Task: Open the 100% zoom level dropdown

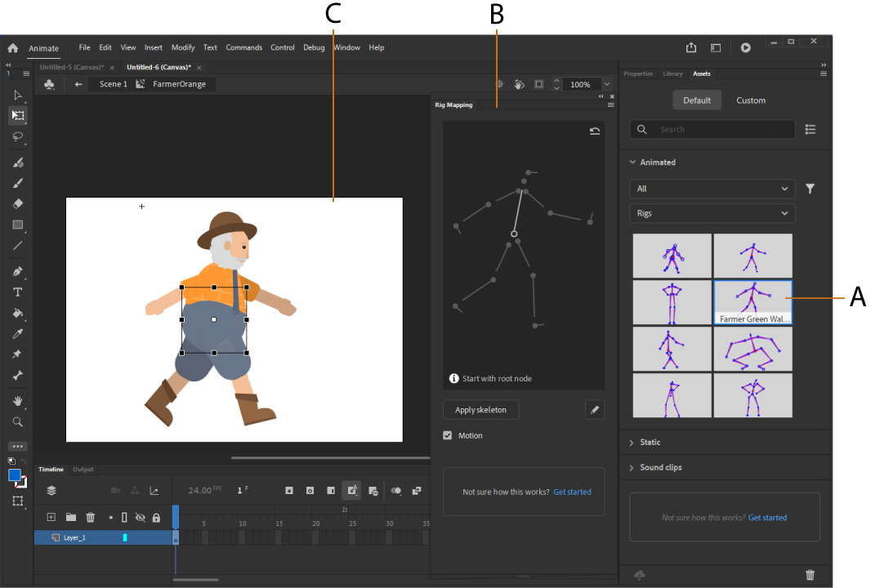Action: (x=606, y=84)
